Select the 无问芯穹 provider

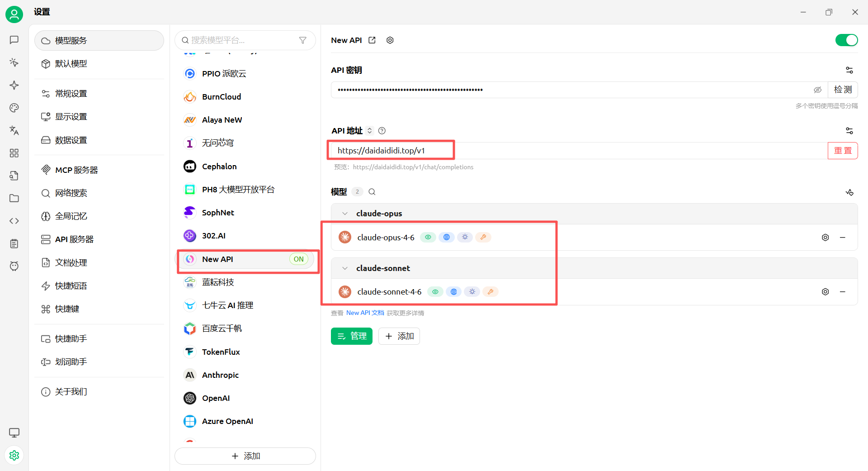tap(245, 143)
